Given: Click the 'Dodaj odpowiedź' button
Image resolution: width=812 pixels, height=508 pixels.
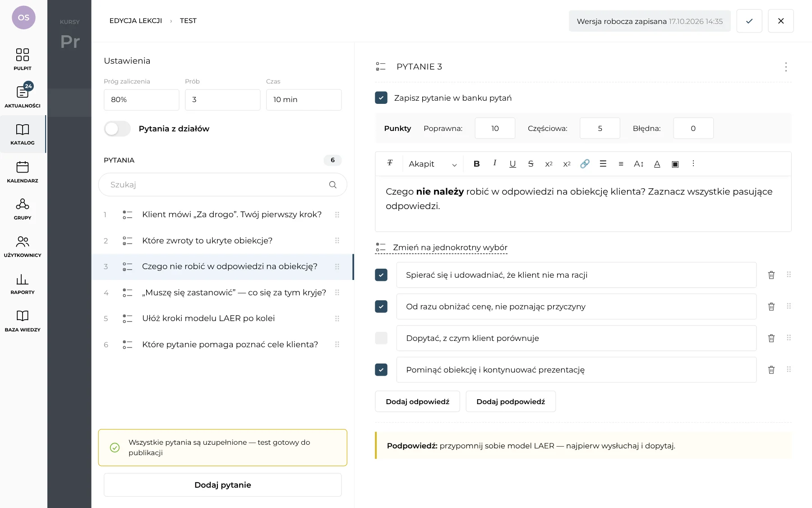Looking at the screenshot, I should [x=418, y=401].
